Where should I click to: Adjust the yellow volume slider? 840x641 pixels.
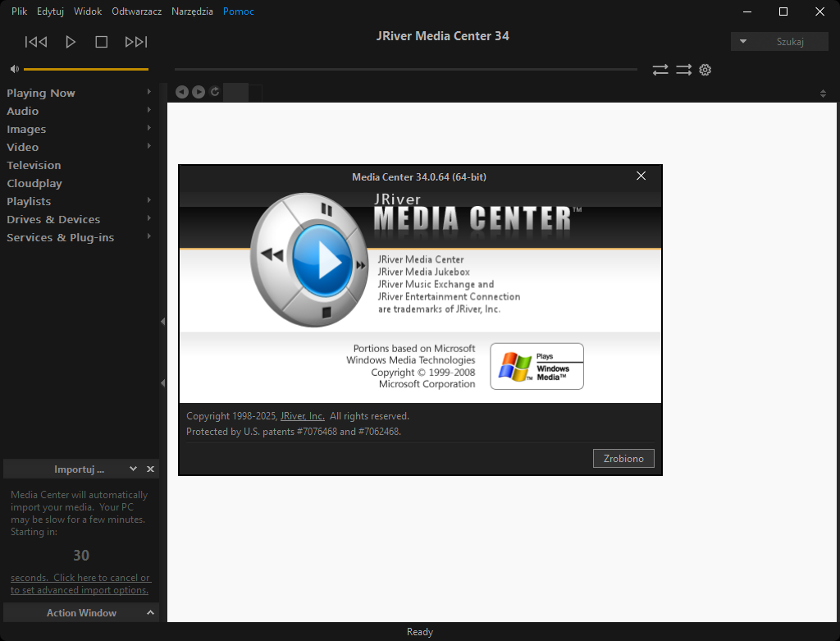click(85, 69)
